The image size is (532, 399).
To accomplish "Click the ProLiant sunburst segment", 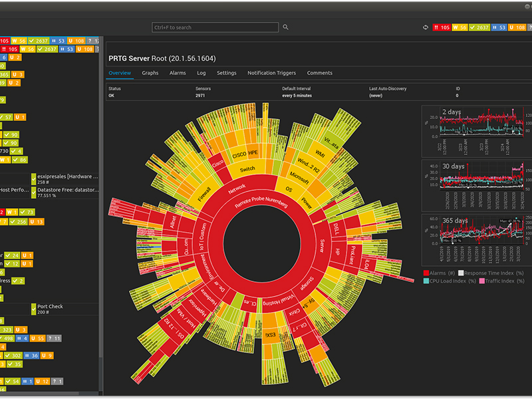I will 352,255.
